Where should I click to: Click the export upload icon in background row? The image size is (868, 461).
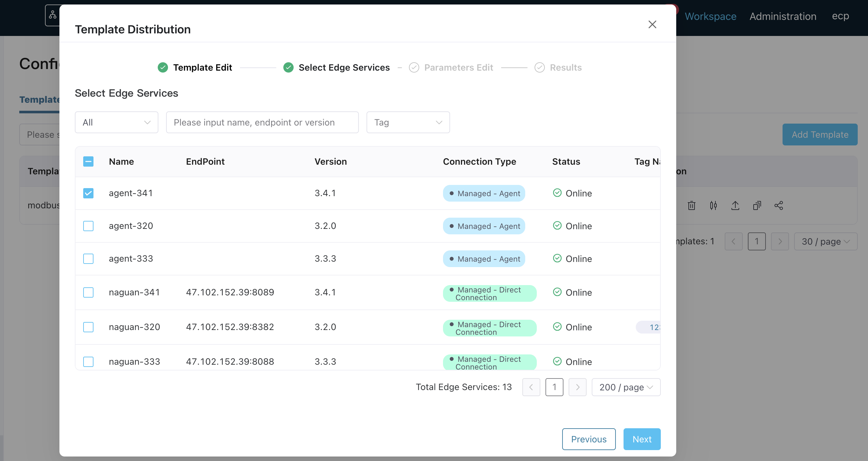pyautogui.click(x=735, y=205)
